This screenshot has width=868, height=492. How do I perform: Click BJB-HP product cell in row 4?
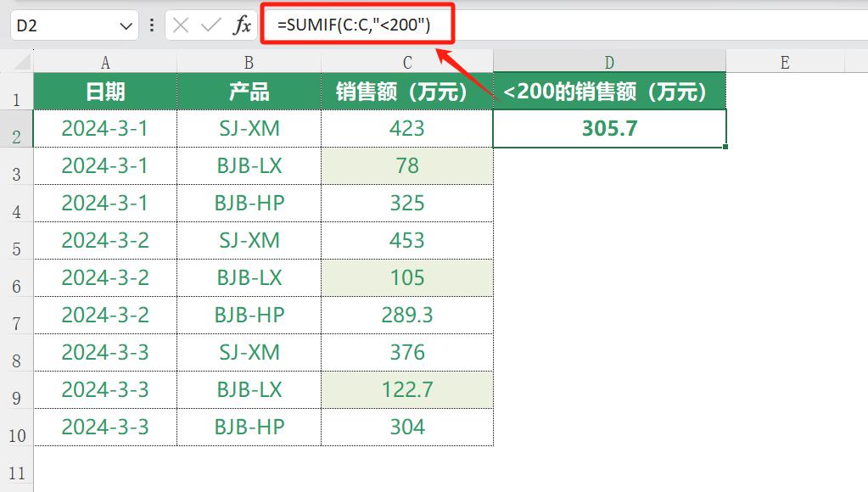[249, 203]
